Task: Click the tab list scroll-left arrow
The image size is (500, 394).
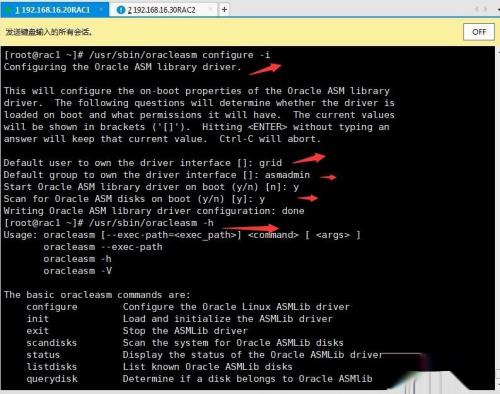Action: coord(477,9)
